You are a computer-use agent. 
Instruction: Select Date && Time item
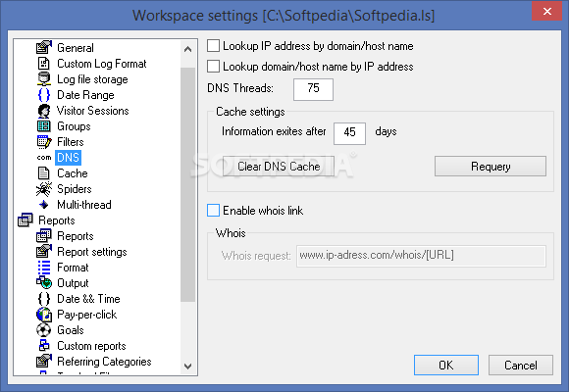[88, 299]
